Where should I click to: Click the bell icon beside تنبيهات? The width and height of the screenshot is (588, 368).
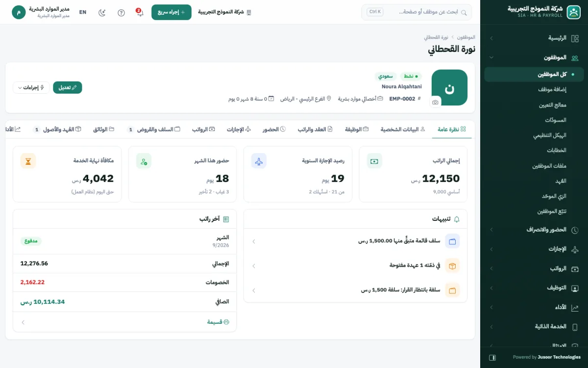coord(457,219)
